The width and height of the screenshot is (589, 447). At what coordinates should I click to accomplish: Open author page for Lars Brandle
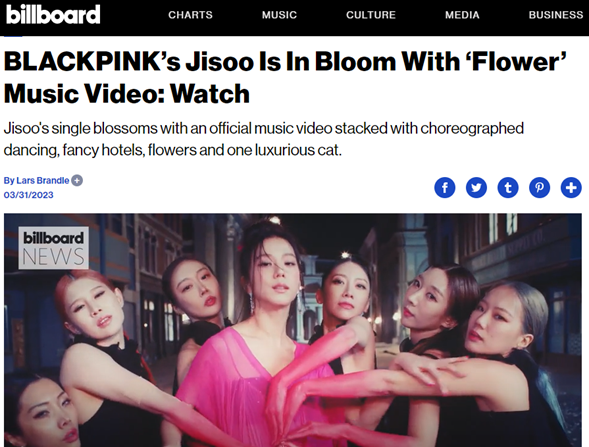point(42,181)
